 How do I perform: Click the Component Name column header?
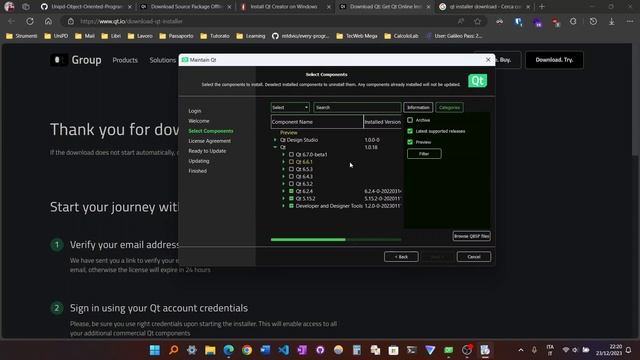point(317,122)
